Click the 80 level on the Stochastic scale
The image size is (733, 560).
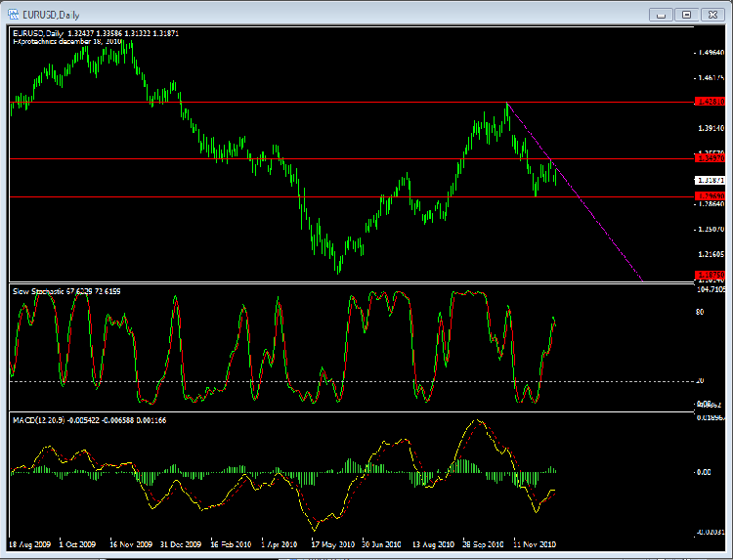[700, 314]
